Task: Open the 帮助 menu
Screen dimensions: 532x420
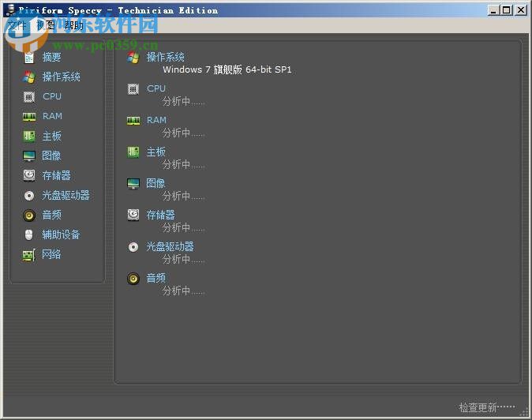Action: (x=73, y=25)
